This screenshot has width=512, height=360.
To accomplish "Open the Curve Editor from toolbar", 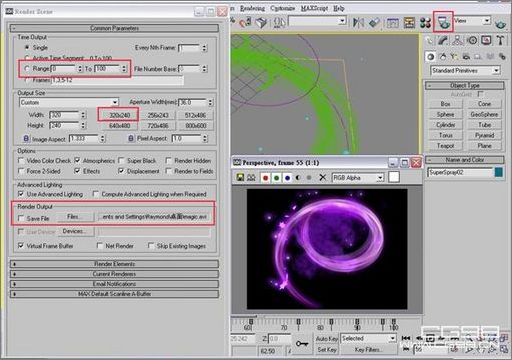I will click(x=392, y=23).
